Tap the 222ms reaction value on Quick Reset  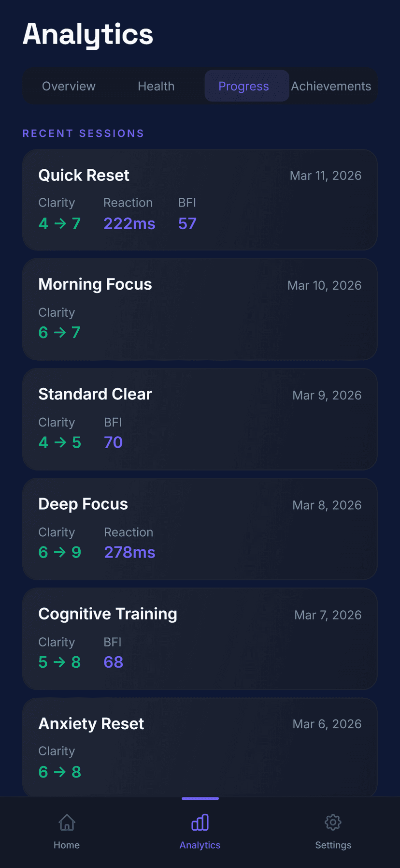coord(129,223)
